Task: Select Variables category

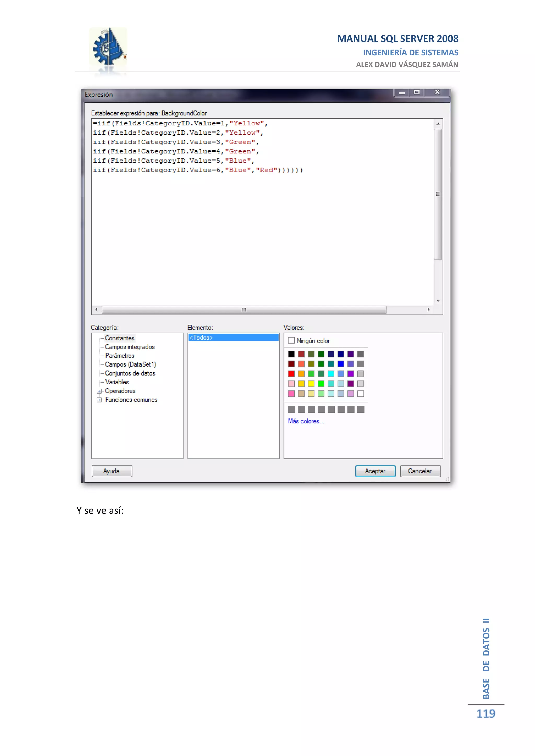Action: coord(117,382)
